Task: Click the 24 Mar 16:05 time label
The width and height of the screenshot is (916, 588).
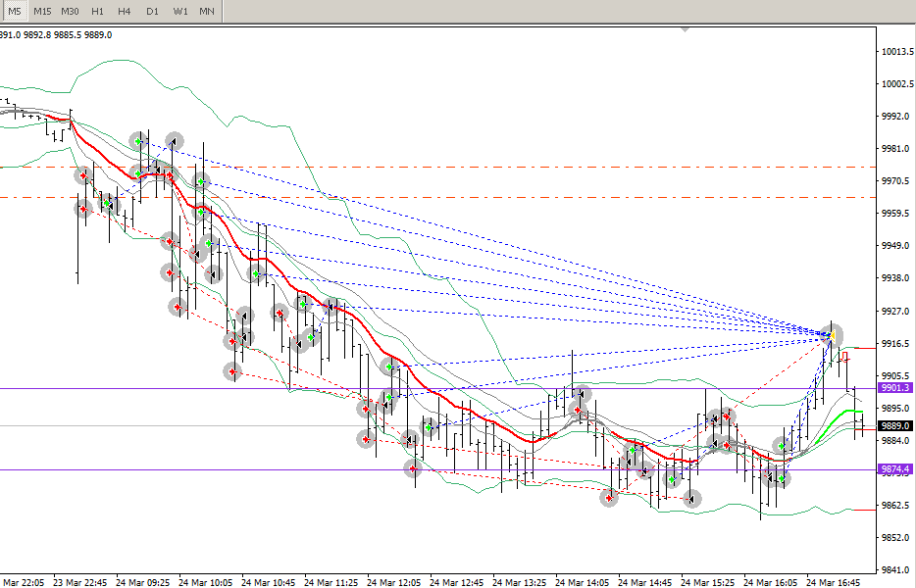Action: 771,582
